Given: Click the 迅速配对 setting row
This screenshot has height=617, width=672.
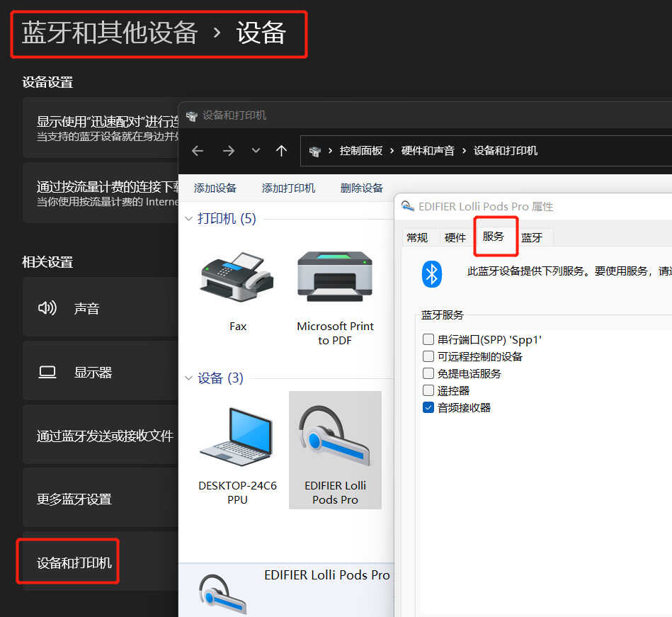Looking at the screenshot, I should point(101,128).
